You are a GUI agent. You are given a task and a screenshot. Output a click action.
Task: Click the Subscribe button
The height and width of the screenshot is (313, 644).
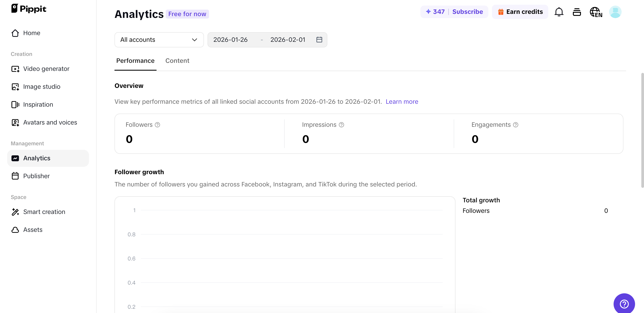coord(468,12)
